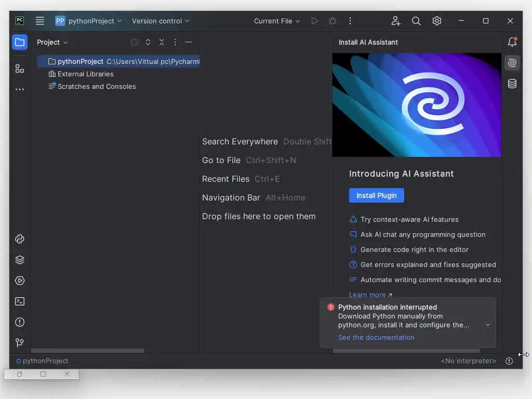
Task: Show more tool windows ellipsis
Action: [x=20, y=89]
